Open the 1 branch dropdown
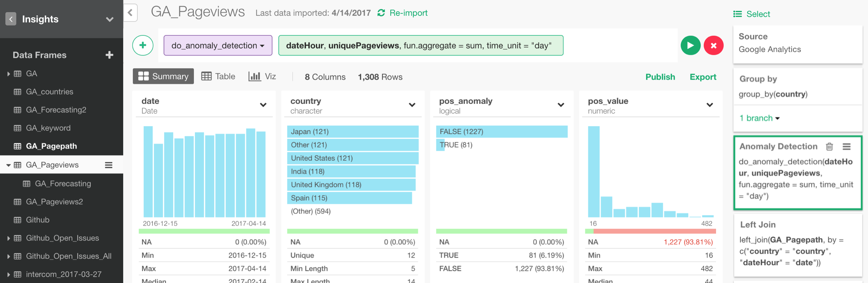This screenshot has width=868, height=283. 759,118
